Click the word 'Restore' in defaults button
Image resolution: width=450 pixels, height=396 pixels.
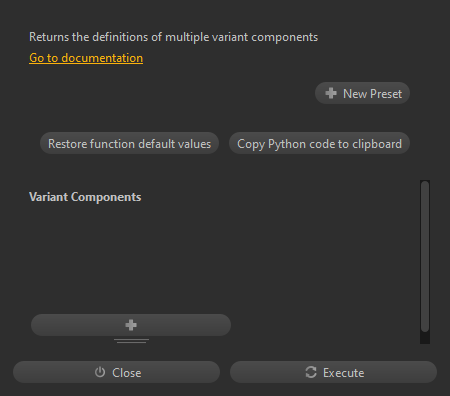67,144
